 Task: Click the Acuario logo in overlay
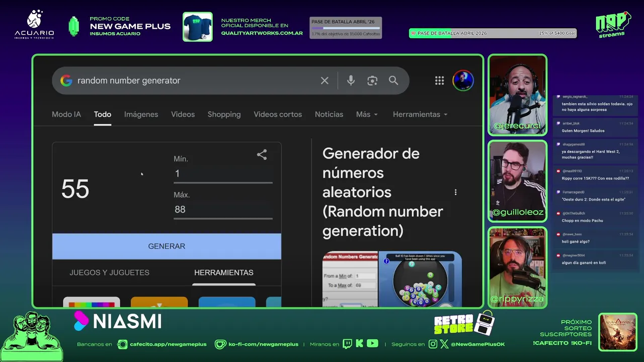[34, 25]
